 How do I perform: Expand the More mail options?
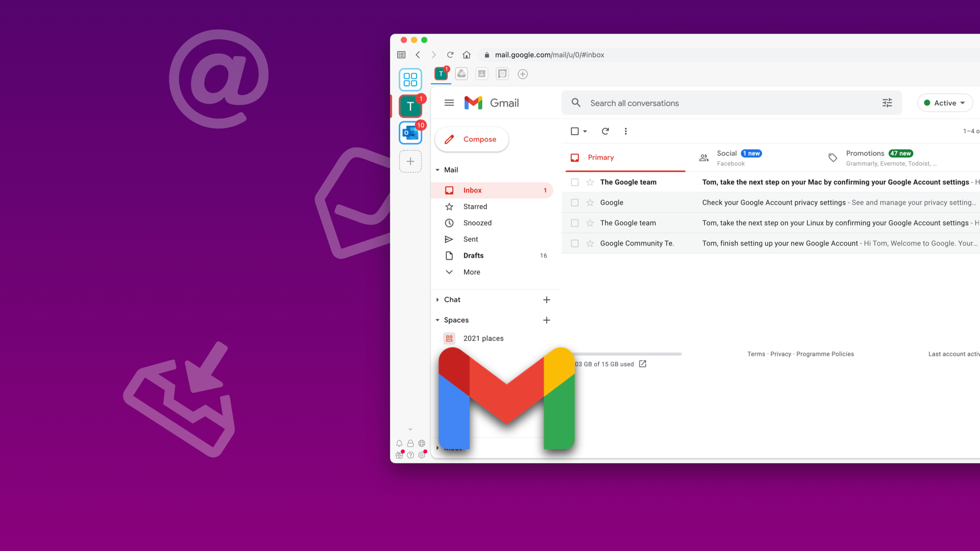tap(471, 272)
